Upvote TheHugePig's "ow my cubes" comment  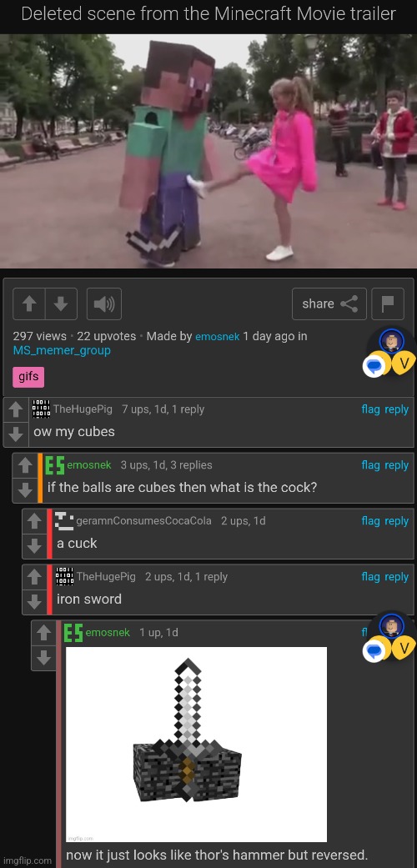click(x=16, y=410)
